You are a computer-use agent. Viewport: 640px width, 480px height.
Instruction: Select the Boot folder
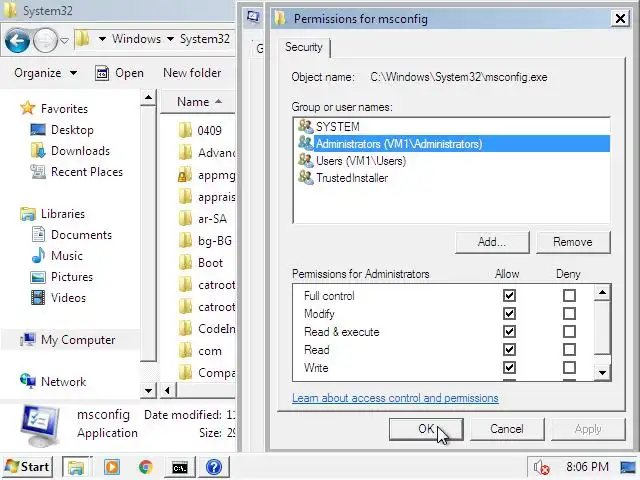pos(201,263)
